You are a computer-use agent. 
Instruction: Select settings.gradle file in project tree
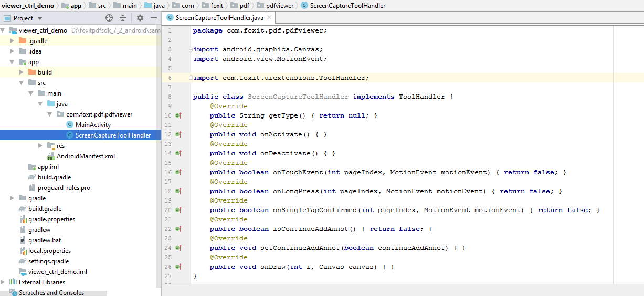(x=48, y=261)
